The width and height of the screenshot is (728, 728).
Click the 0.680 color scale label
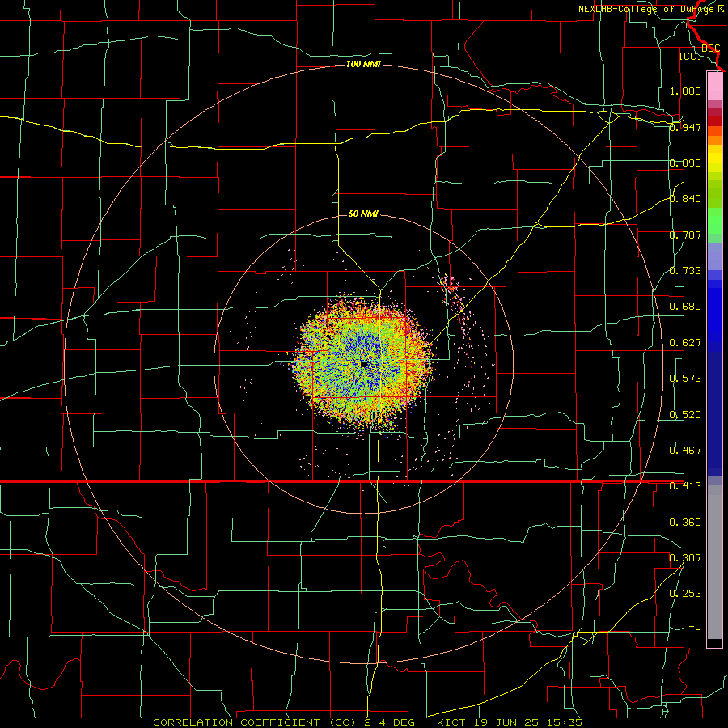tap(685, 307)
